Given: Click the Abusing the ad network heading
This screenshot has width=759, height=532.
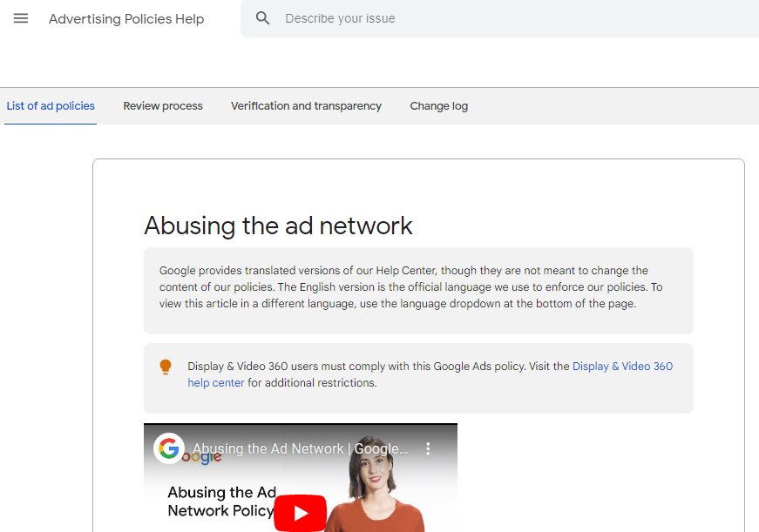Looking at the screenshot, I should click(278, 226).
